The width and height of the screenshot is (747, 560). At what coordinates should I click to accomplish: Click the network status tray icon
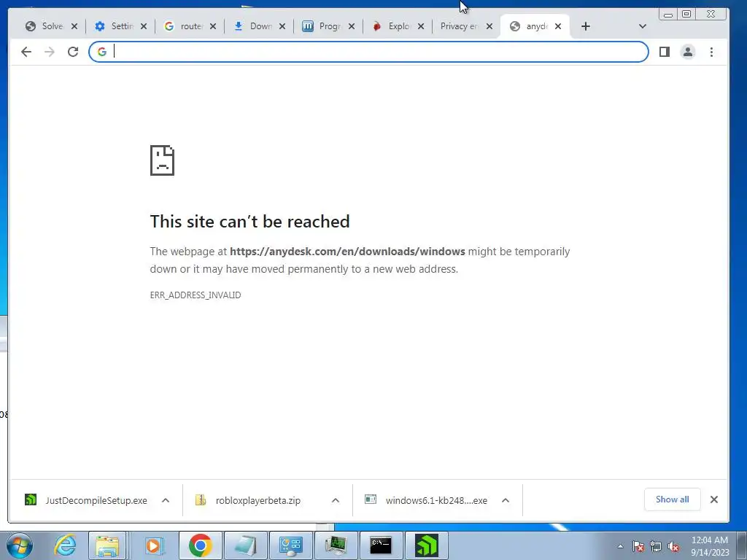click(656, 547)
